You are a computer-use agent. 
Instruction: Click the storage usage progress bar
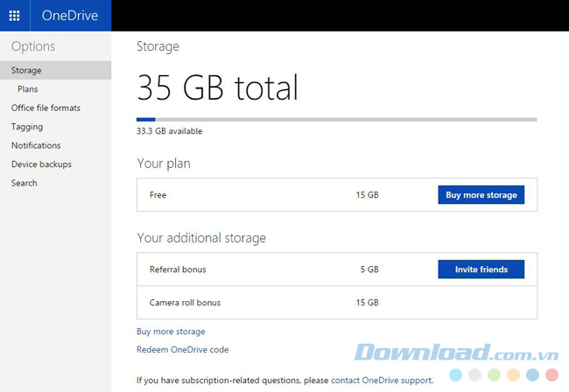[336, 119]
